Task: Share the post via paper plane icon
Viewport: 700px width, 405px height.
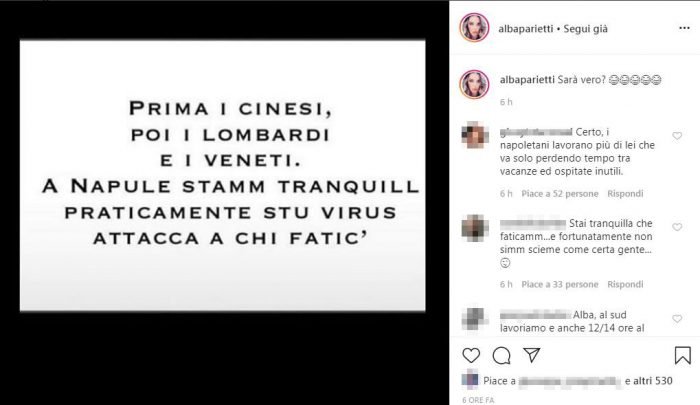Action: [532, 355]
